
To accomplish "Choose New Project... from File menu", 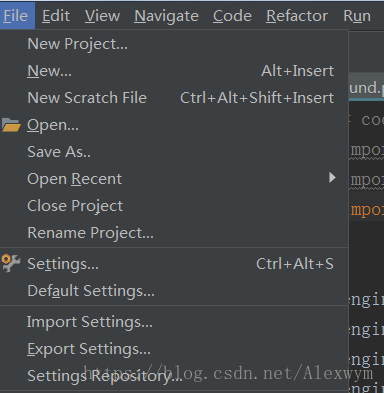I will pyautogui.click(x=174, y=44).
